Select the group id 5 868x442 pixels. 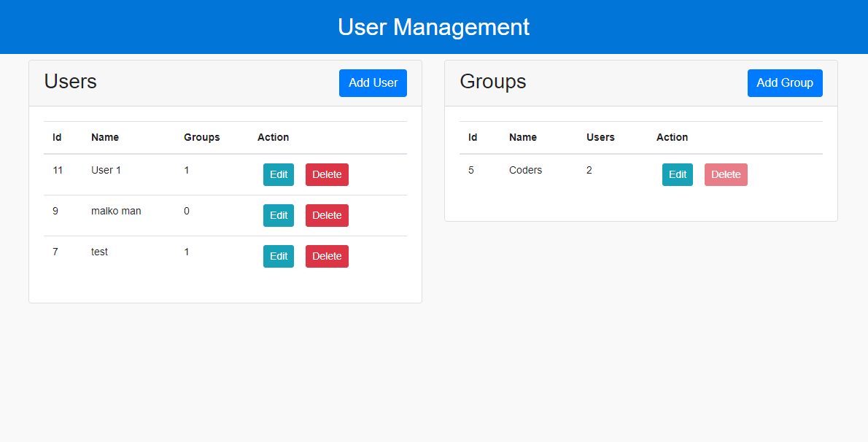pyautogui.click(x=471, y=170)
